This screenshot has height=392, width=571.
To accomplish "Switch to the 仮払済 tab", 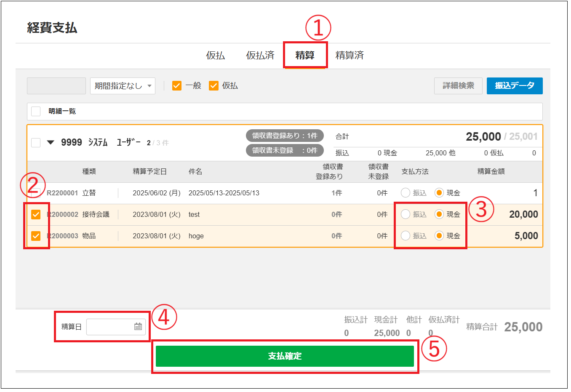I will coord(260,56).
